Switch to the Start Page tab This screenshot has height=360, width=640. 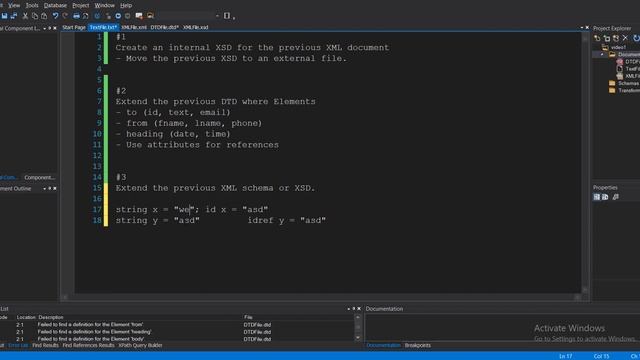pyautogui.click(x=74, y=27)
